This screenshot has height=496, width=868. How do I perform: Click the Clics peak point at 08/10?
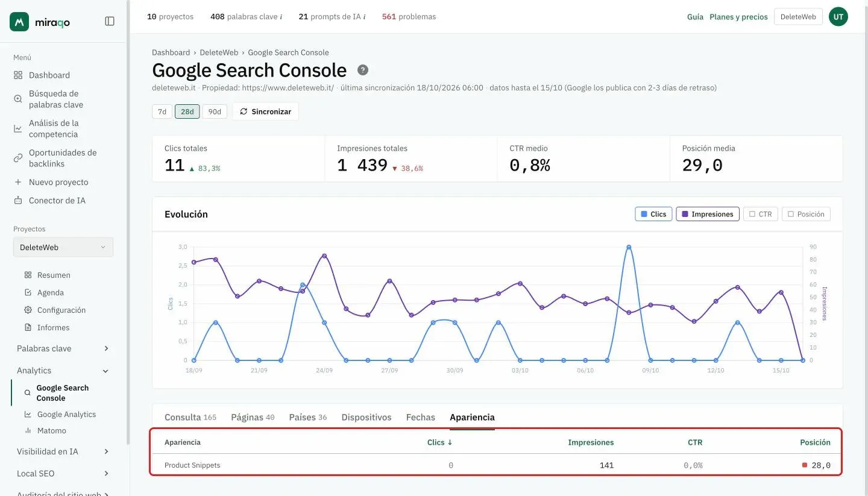click(629, 247)
